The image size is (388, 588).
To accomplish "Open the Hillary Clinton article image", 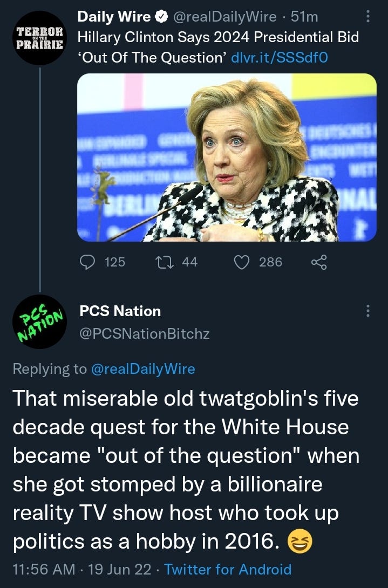I will [x=227, y=158].
